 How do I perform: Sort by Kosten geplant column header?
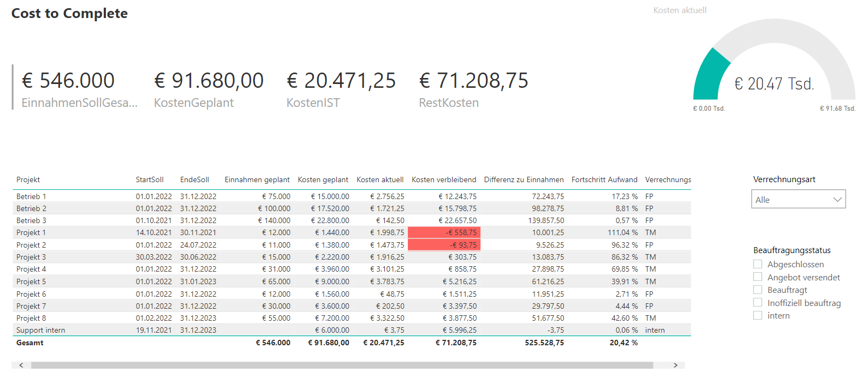tap(323, 179)
